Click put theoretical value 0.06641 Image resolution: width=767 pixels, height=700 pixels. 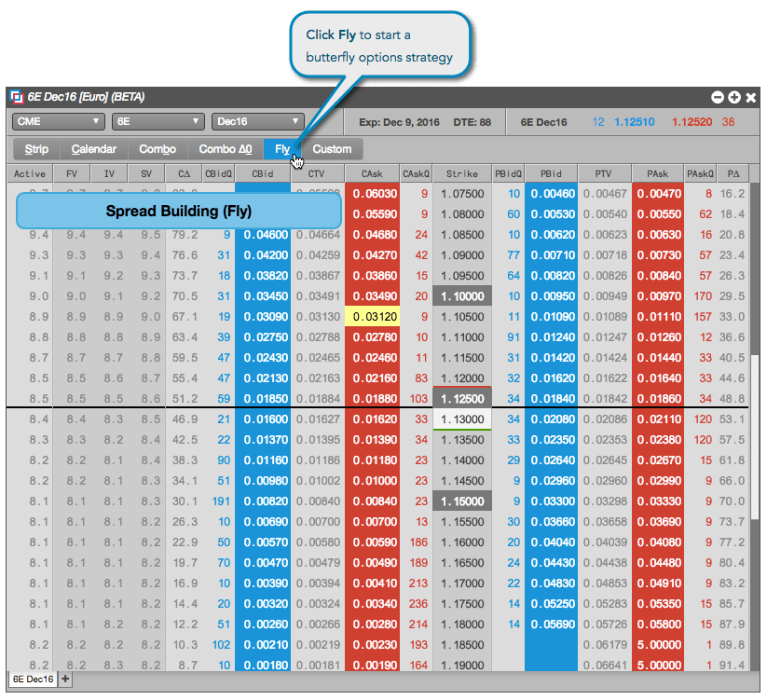tap(605, 666)
